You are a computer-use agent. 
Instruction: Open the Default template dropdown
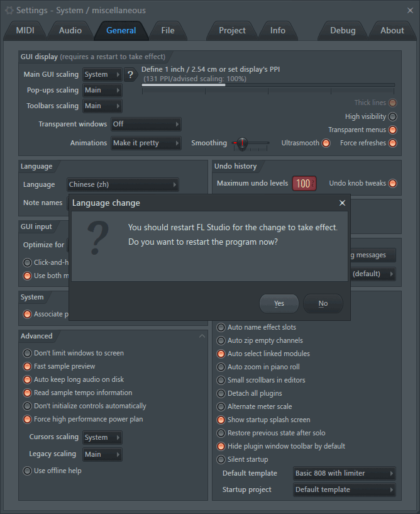344,473
